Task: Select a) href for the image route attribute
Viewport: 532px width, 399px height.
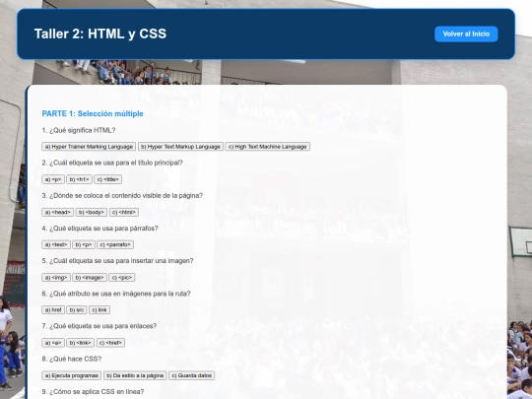Action: coord(53,309)
